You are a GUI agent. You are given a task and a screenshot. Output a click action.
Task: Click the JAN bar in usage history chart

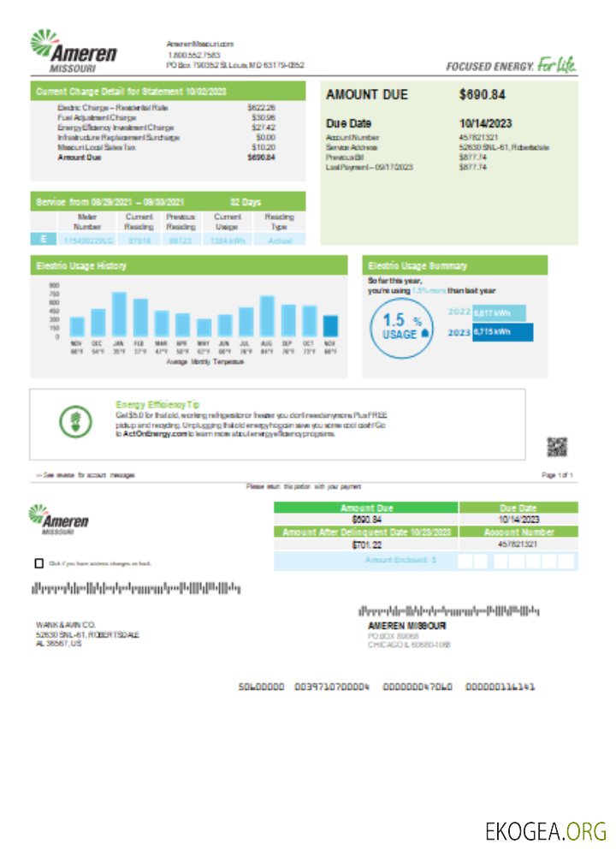119,314
